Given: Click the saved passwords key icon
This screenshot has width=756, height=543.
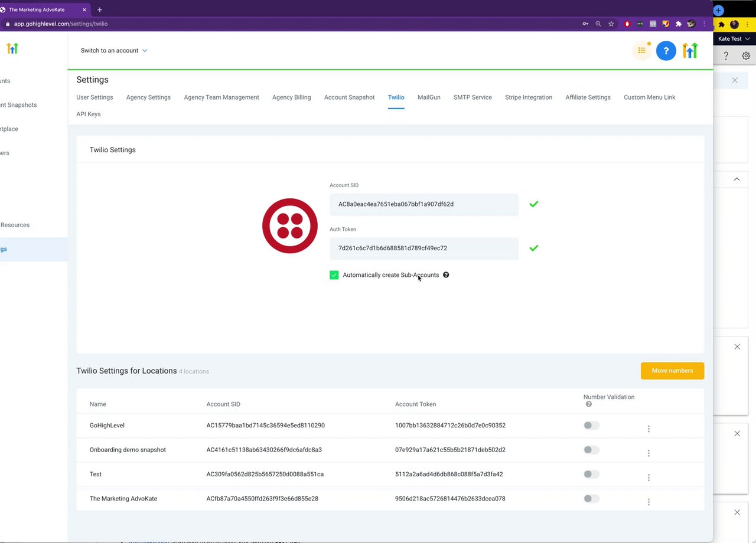Looking at the screenshot, I should tap(585, 24).
